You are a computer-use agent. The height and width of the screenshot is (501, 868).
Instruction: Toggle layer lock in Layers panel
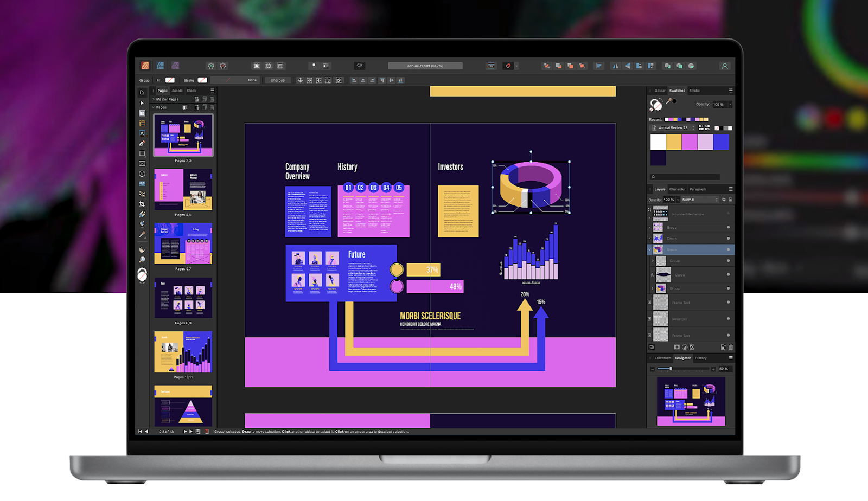(x=730, y=200)
